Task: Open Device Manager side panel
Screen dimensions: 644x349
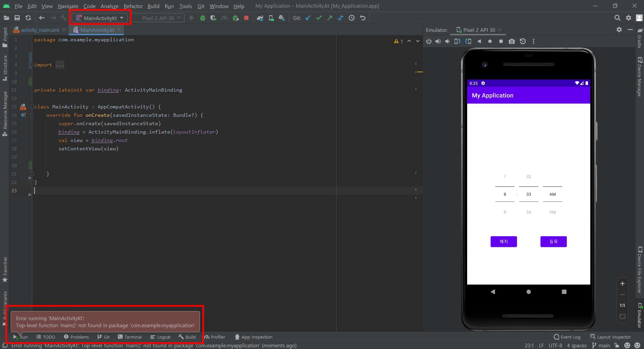Action: (x=640, y=77)
